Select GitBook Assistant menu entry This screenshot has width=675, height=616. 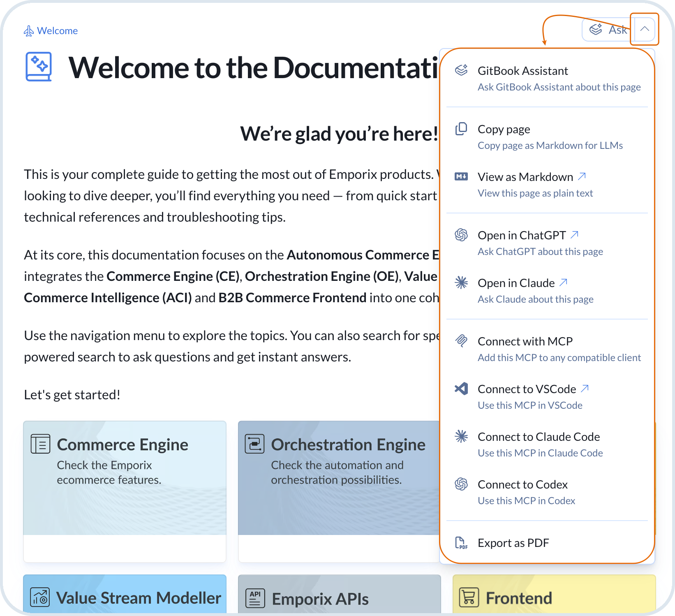(x=547, y=79)
